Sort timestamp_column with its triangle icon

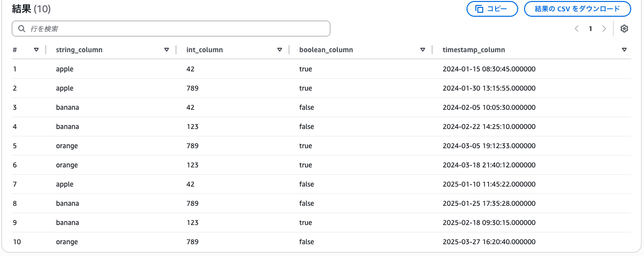click(x=624, y=50)
